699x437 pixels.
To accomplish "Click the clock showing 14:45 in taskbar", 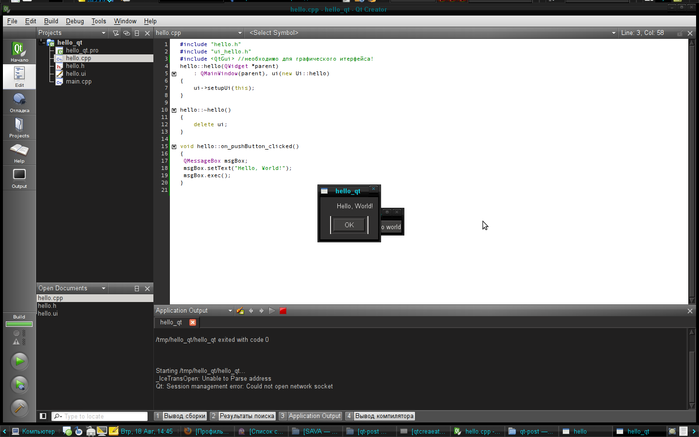I will [x=146, y=431].
